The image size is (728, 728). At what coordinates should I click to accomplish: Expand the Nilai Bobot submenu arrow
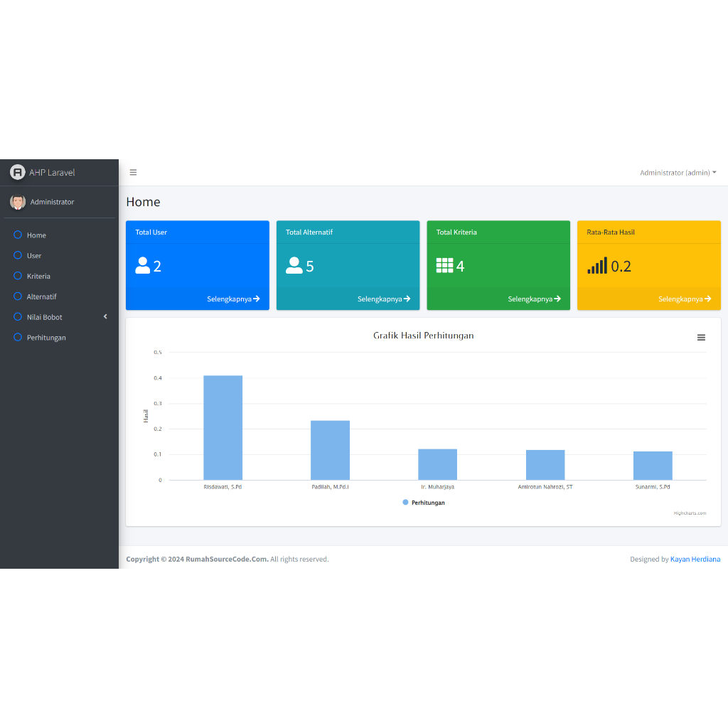click(x=105, y=316)
